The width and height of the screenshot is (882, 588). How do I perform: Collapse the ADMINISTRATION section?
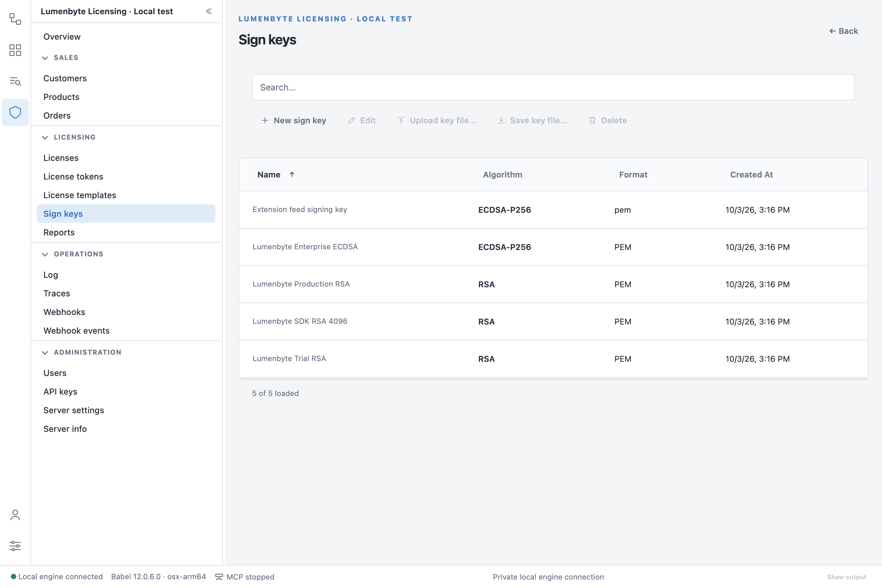pyautogui.click(x=45, y=353)
